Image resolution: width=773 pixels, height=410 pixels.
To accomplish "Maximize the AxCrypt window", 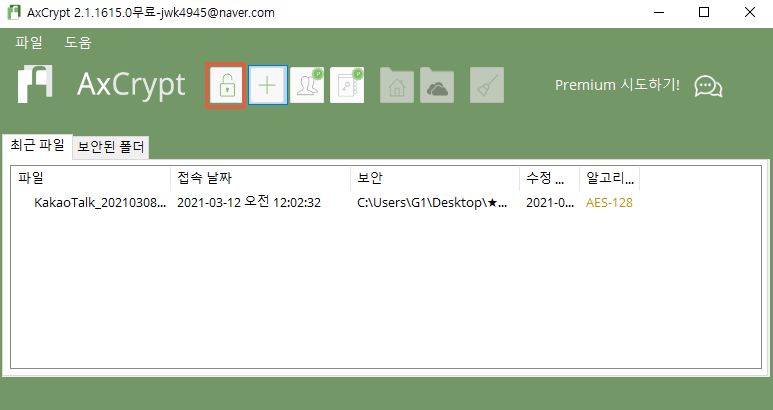I will click(x=704, y=12).
